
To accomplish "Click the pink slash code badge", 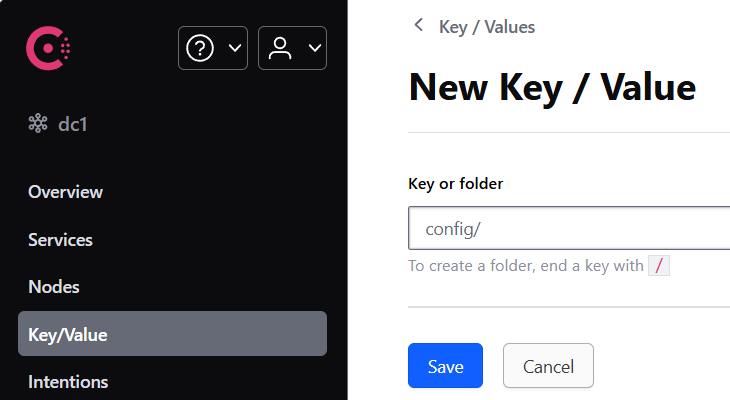I will coord(659,265).
